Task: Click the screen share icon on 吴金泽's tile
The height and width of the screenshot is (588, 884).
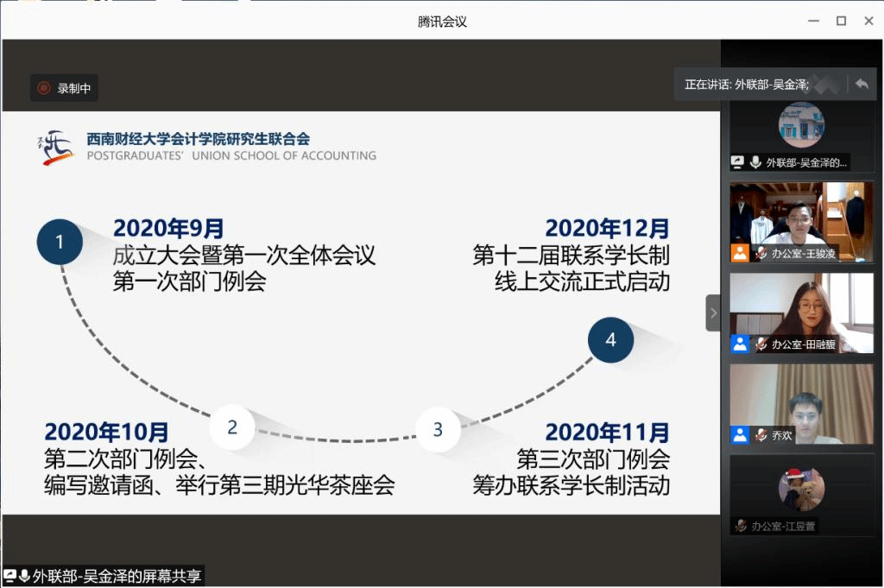Action: pyautogui.click(x=738, y=161)
